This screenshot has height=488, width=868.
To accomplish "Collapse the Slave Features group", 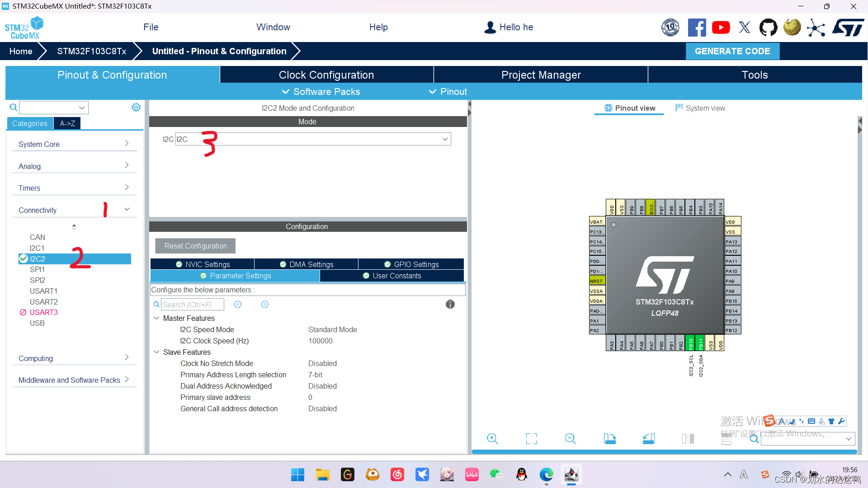I will click(156, 352).
